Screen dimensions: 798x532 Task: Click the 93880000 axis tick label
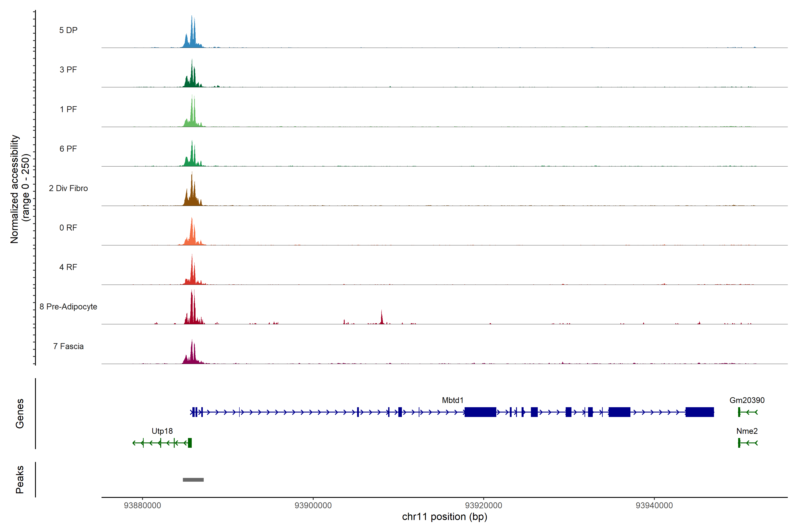(x=143, y=505)
